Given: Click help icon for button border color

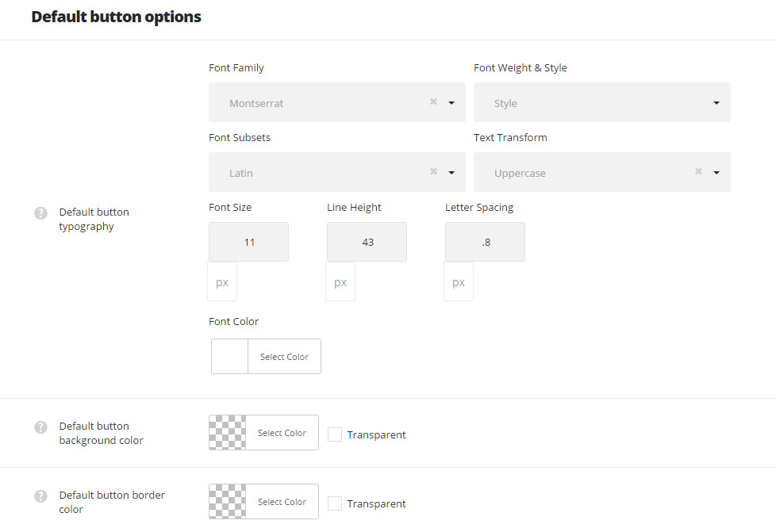Looking at the screenshot, I should (41, 496).
